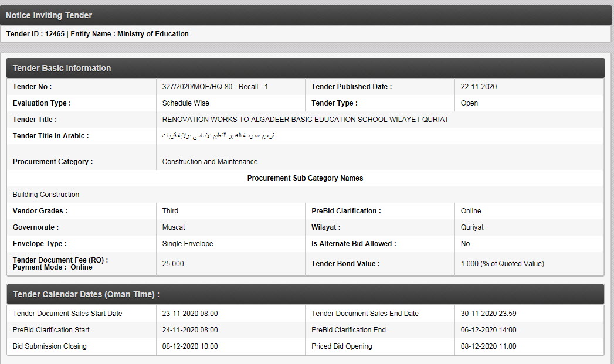The width and height of the screenshot is (614, 364).
Task: Select the Quriyat wilayat value
Action: pos(472,227)
